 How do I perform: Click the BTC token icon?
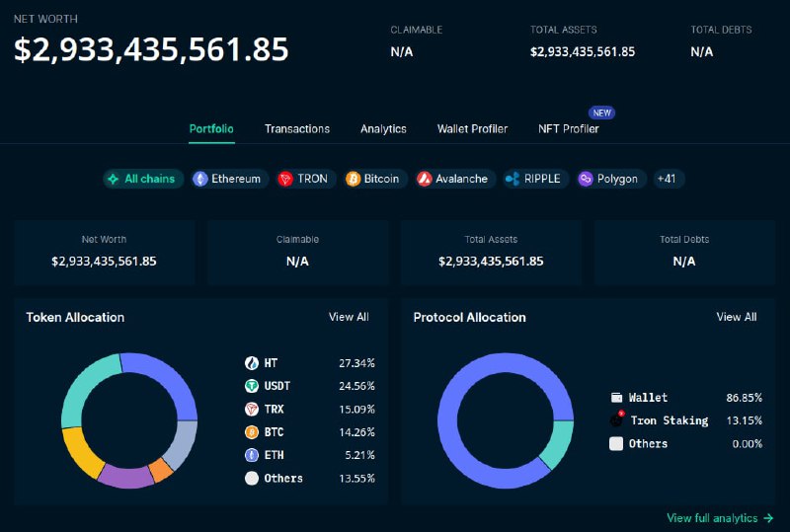click(x=252, y=432)
